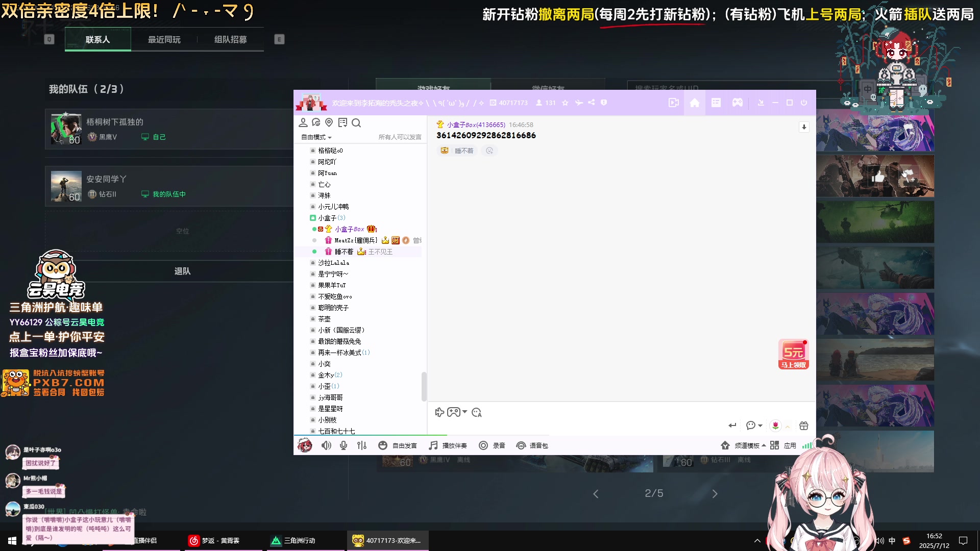Toggle the microphone in YY bottom bar
This screenshot has width=980, height=551.
(344, 445)
